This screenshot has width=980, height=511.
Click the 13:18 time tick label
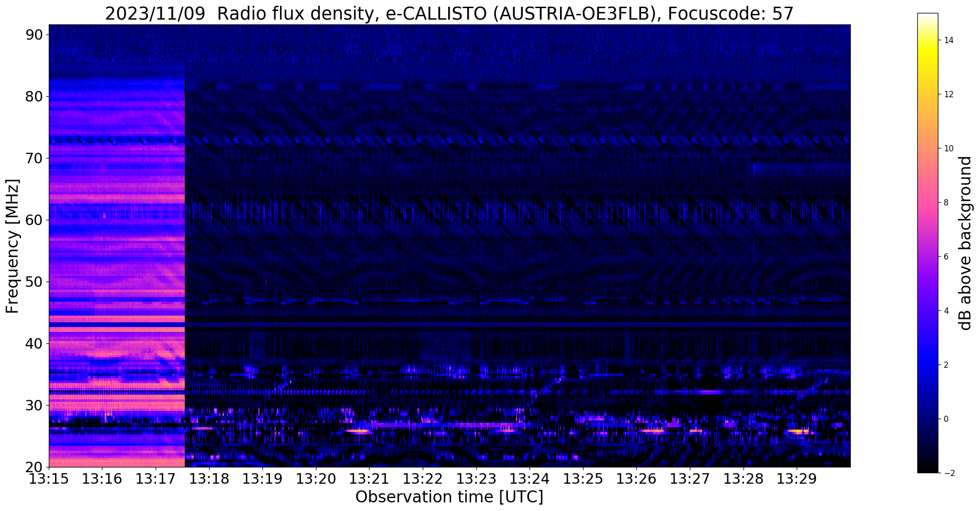[x=209, y=479]
